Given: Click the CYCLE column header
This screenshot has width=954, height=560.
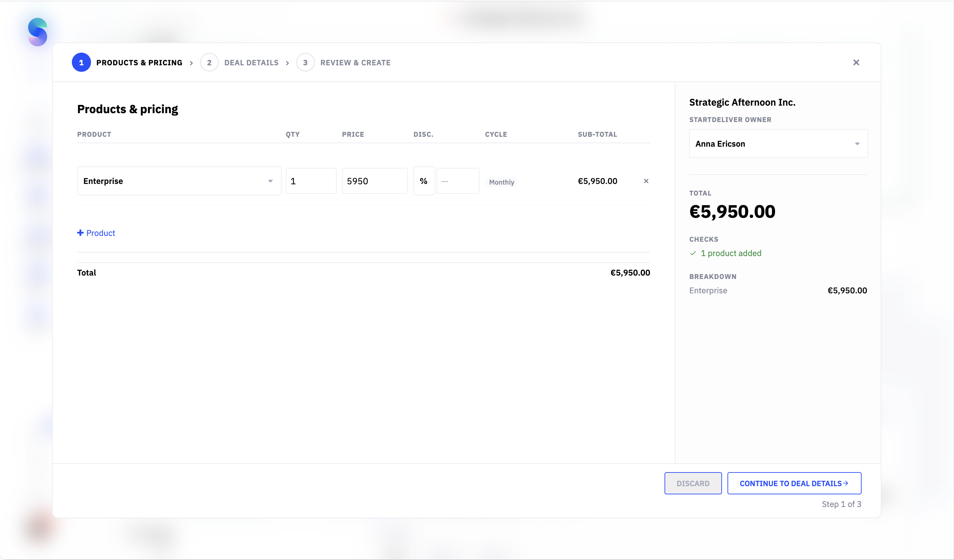Looking at the screenshot, I should [x=496, y=134].
